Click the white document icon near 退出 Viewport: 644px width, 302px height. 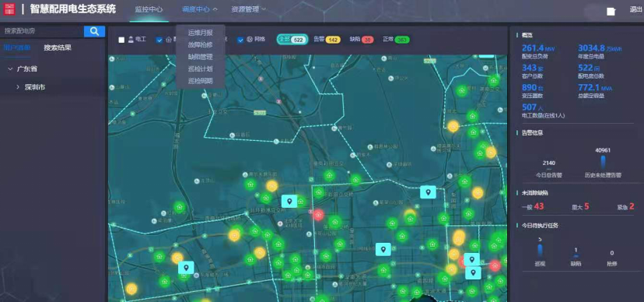611,12
